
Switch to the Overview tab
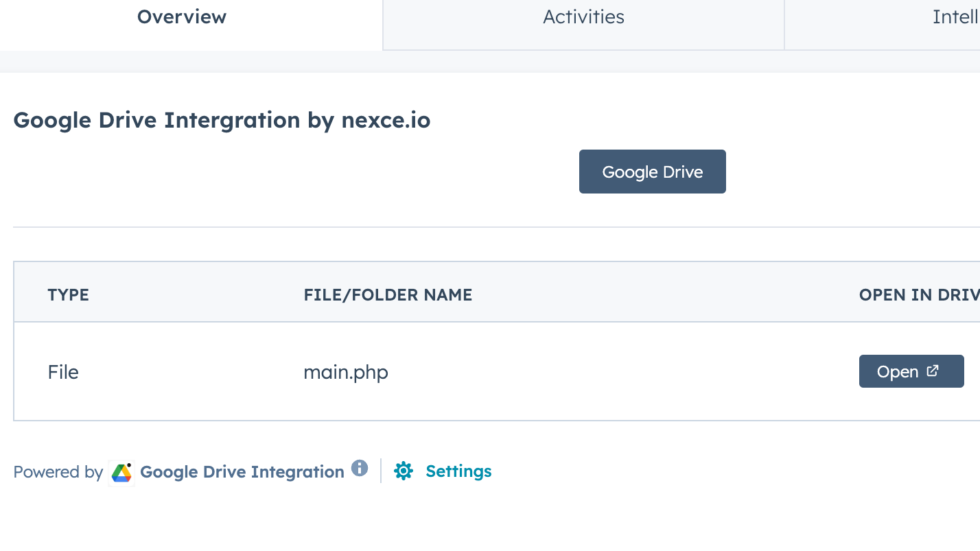[182, 17]
